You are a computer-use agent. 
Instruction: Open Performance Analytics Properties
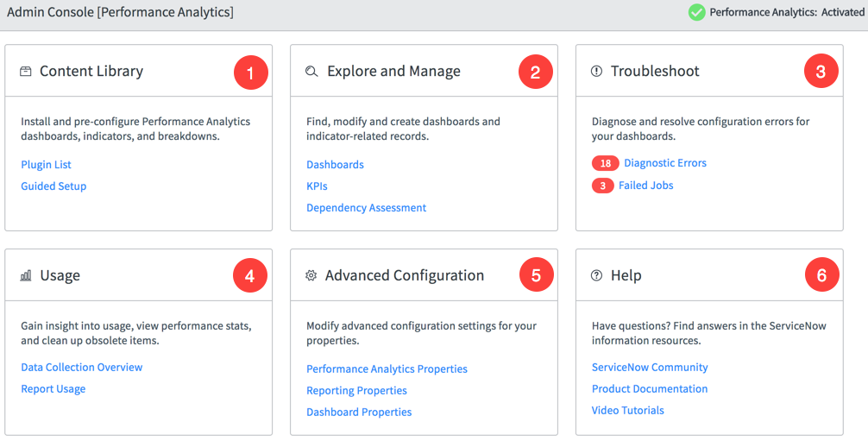click(x=387, y=369)
